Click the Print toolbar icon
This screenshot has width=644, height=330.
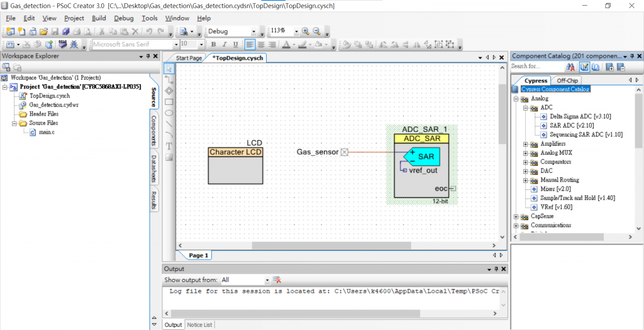tap(77, 31)
